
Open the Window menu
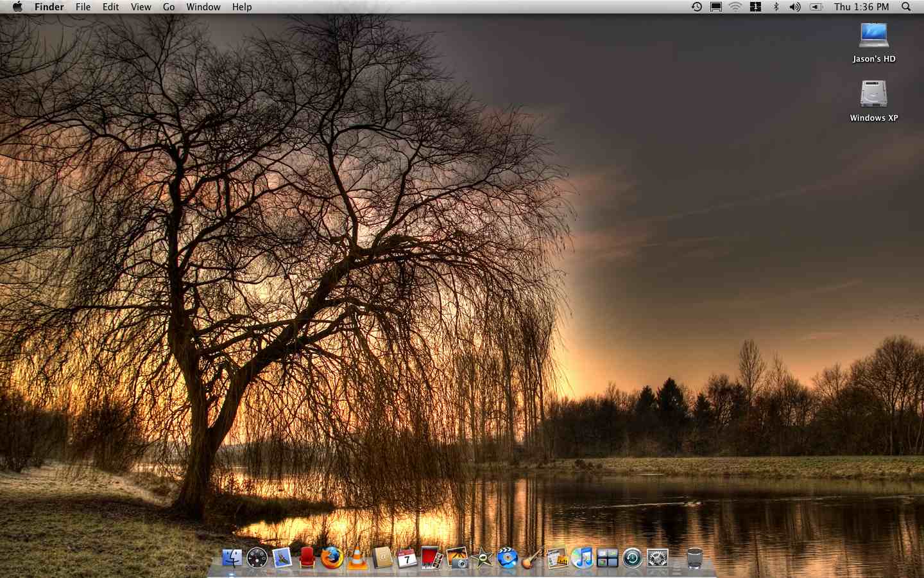point(203,7)
